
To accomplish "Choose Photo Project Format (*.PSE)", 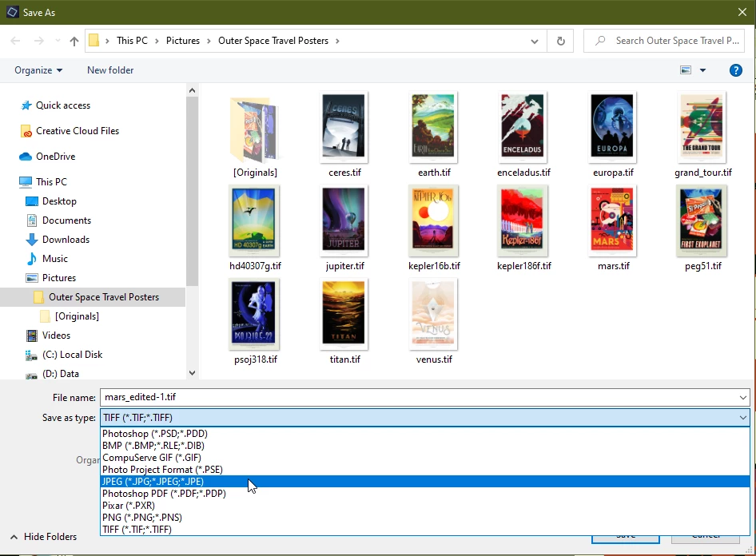I will coord(425,470).
